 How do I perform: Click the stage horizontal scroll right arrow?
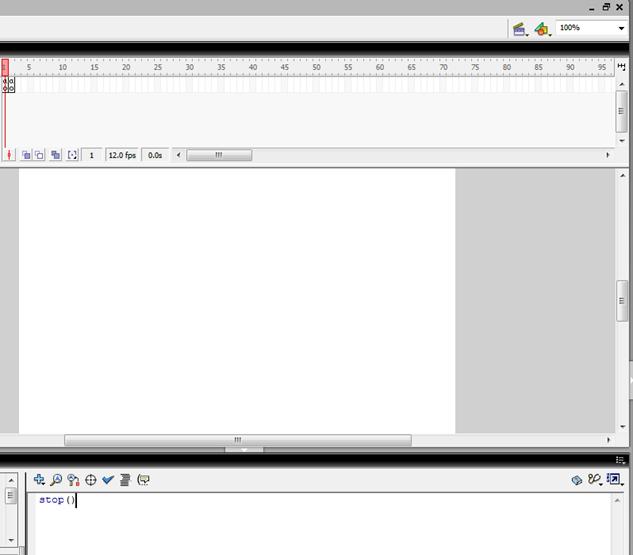[x=608, y=440]
